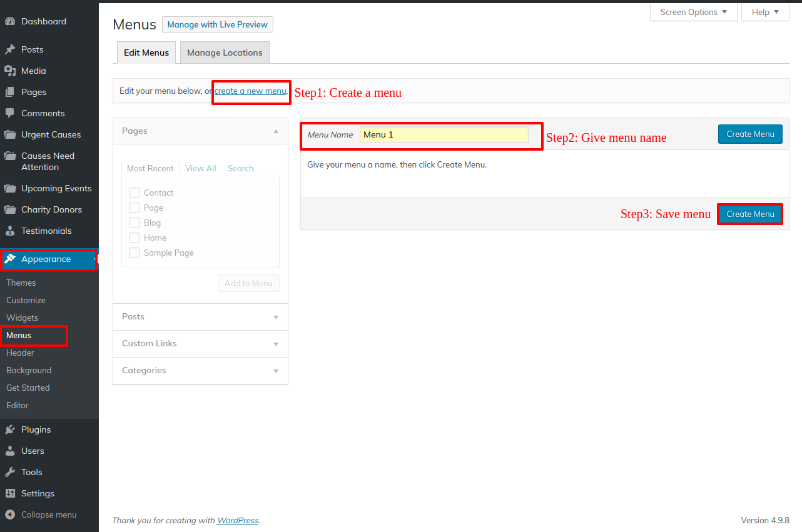Select the View All pages tab
This screenshot has width=802, height=532.
point(201,168)
